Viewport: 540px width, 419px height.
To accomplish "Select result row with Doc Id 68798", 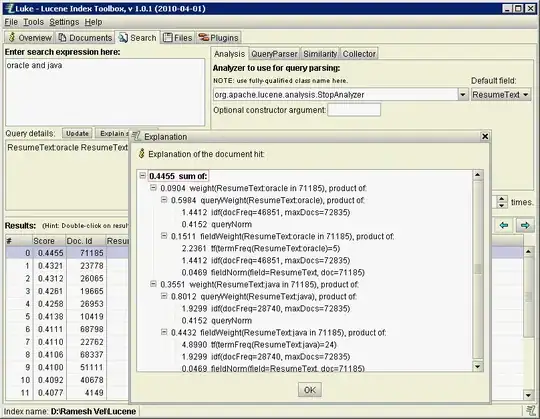I will (x=67, y=329).
